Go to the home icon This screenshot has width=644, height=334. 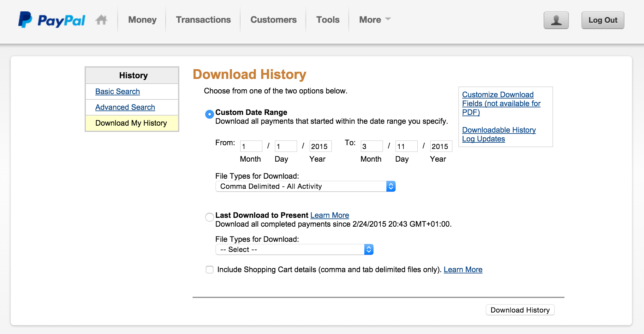pyautogui.click(x=101, y=20)
